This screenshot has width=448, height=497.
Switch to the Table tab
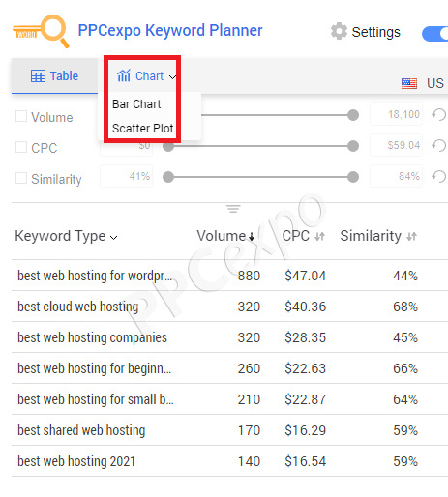pos(54,76)
